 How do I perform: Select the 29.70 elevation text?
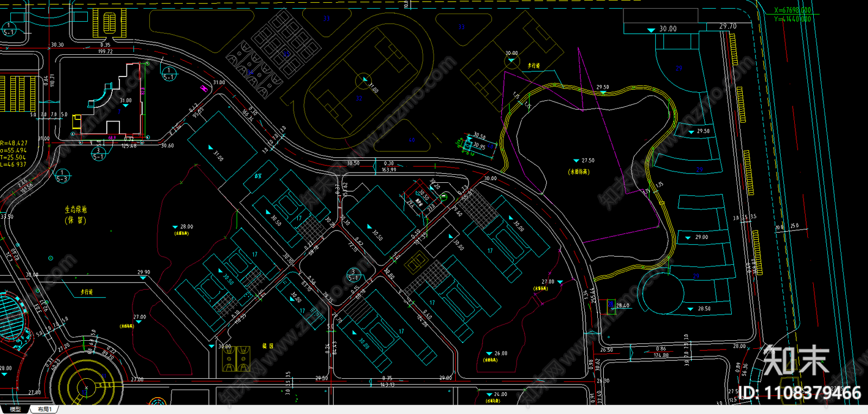click(728, 26)
